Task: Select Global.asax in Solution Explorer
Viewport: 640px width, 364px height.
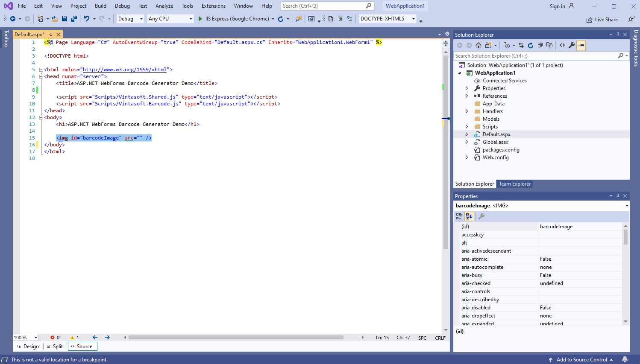Action: (x=495, y=142)
